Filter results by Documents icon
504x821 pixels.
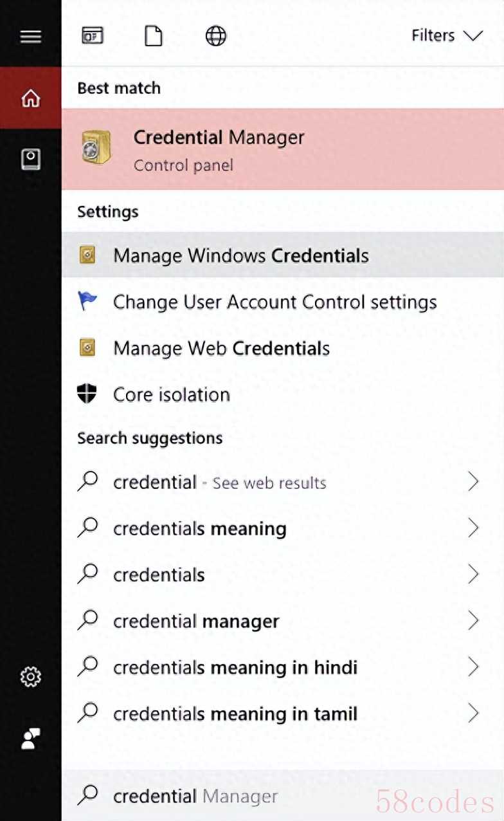click(154, 36)
